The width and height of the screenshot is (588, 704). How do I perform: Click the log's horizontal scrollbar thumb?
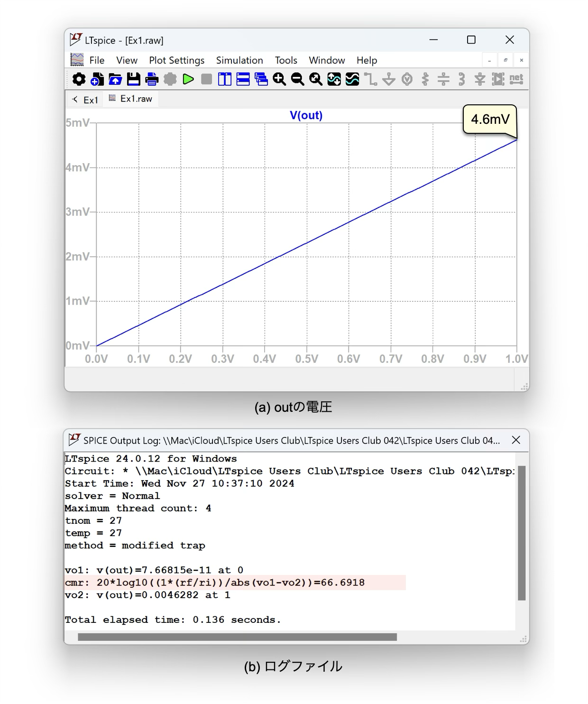tap(237, 637)
